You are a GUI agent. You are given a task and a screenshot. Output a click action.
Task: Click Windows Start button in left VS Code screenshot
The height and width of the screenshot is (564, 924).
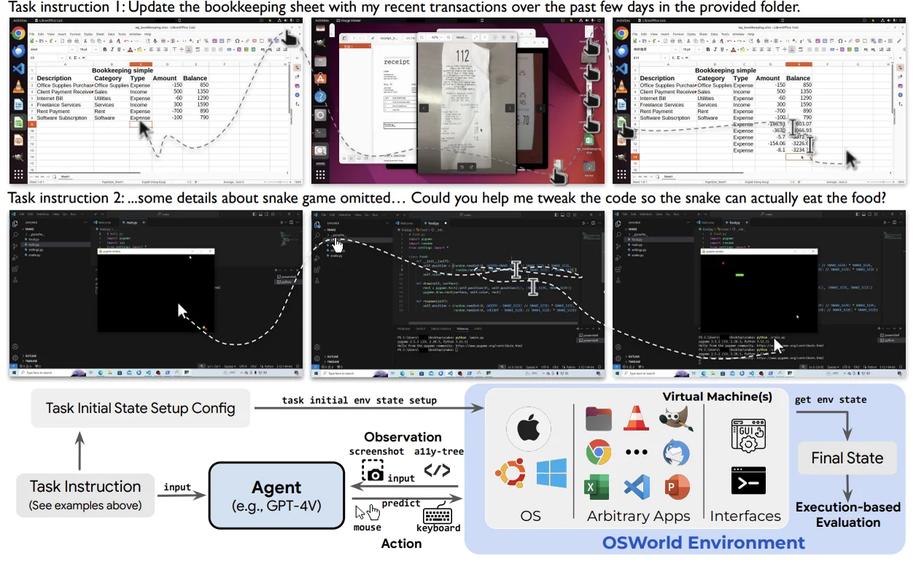(14, 372)
